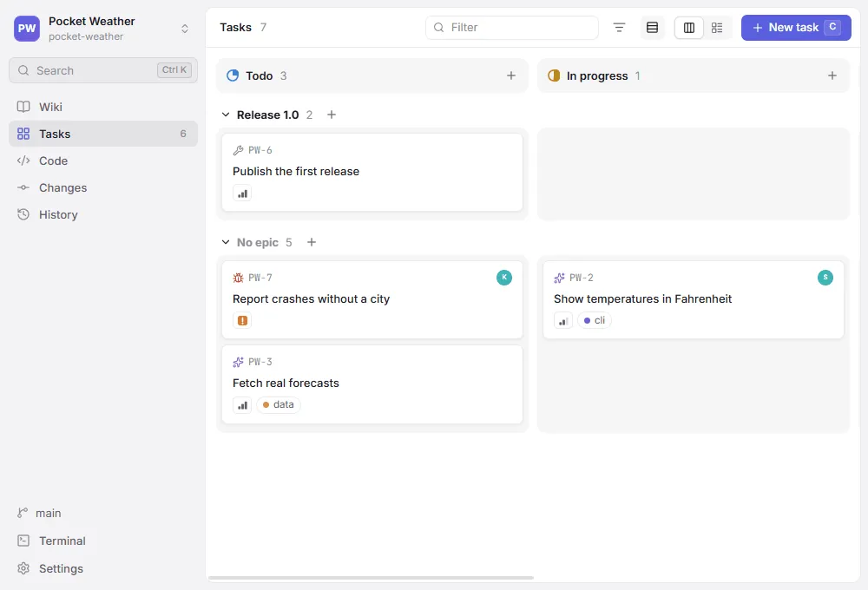The width and height of the screenshot is (868, 590).
Task: Click the Code brackets icon
Action: tap(23, 161)
